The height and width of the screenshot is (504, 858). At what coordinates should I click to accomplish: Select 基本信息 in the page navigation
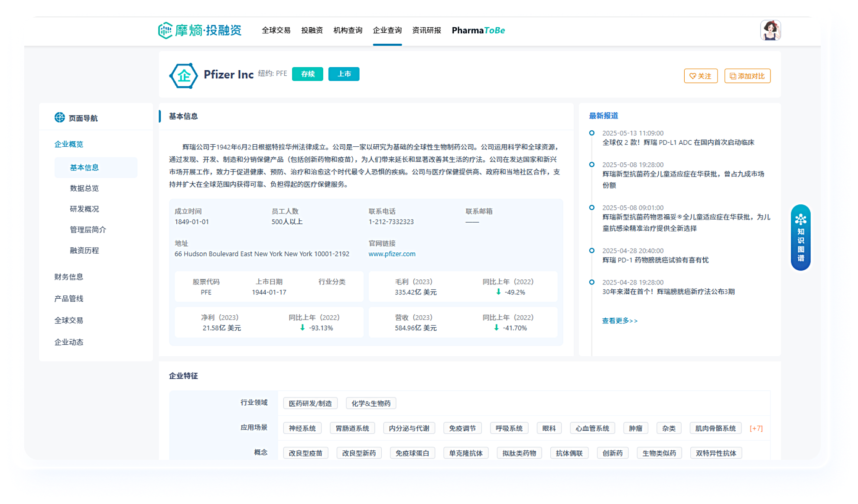click(x=96, y=168)
